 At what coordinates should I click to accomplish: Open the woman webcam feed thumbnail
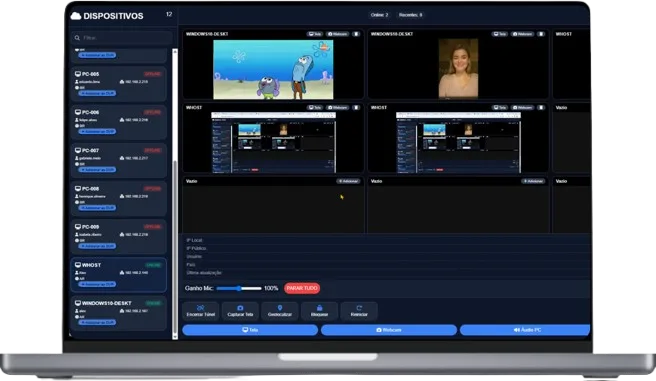tap(458, 69)
